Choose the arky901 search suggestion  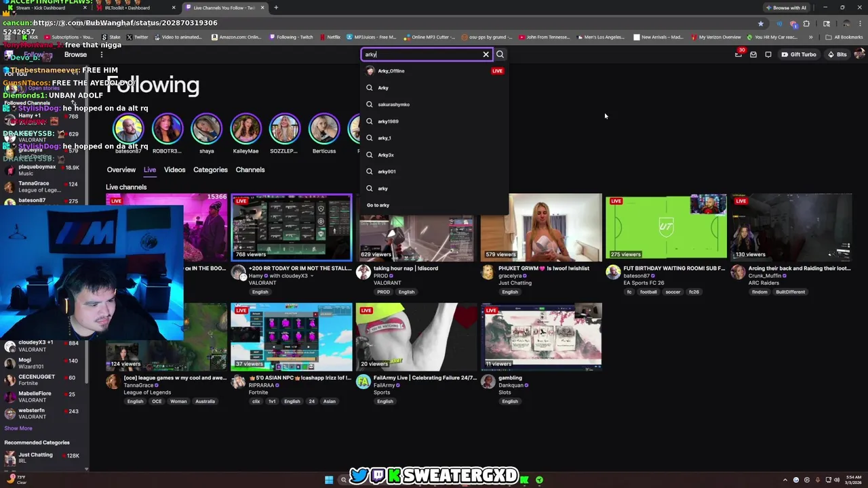435,171
